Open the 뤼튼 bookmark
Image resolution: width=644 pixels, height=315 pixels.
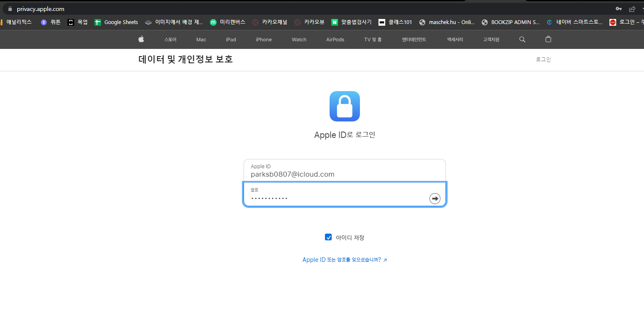(x=51, y=22)
